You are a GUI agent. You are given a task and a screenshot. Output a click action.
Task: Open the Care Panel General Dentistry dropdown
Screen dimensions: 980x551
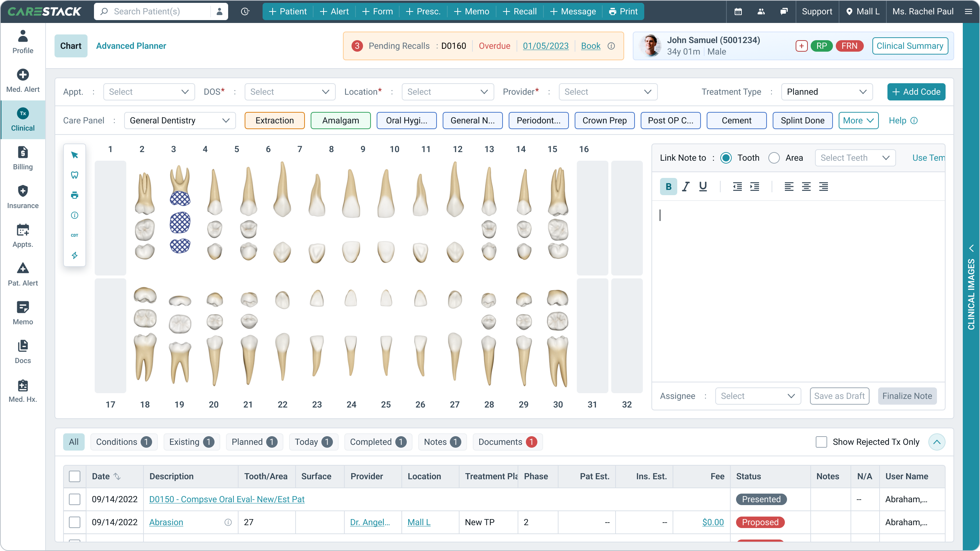180,121
